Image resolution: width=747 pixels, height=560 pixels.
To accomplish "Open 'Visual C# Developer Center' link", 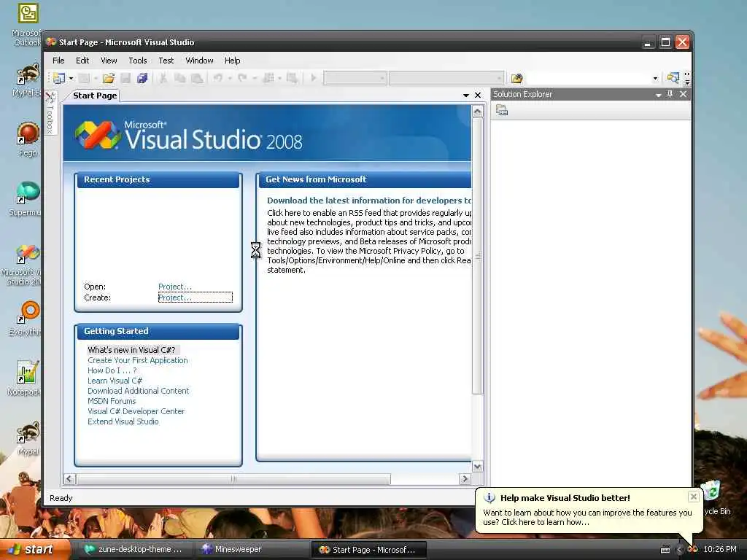I will click(x=136, y=411).
